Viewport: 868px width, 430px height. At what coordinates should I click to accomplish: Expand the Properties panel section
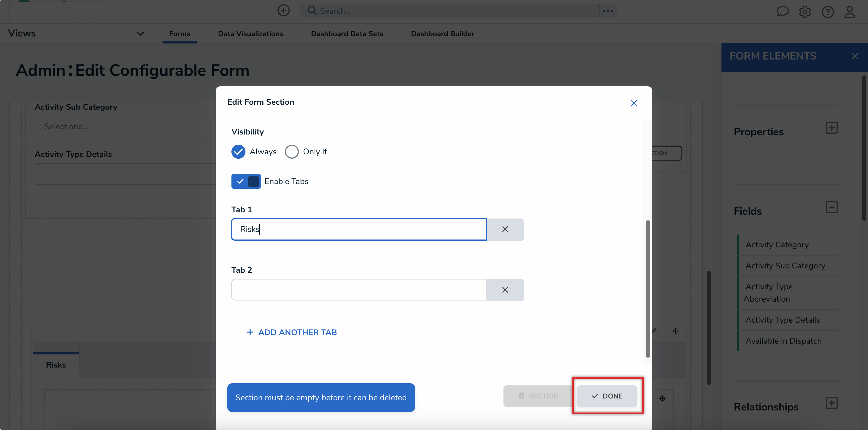pos(831,128)
